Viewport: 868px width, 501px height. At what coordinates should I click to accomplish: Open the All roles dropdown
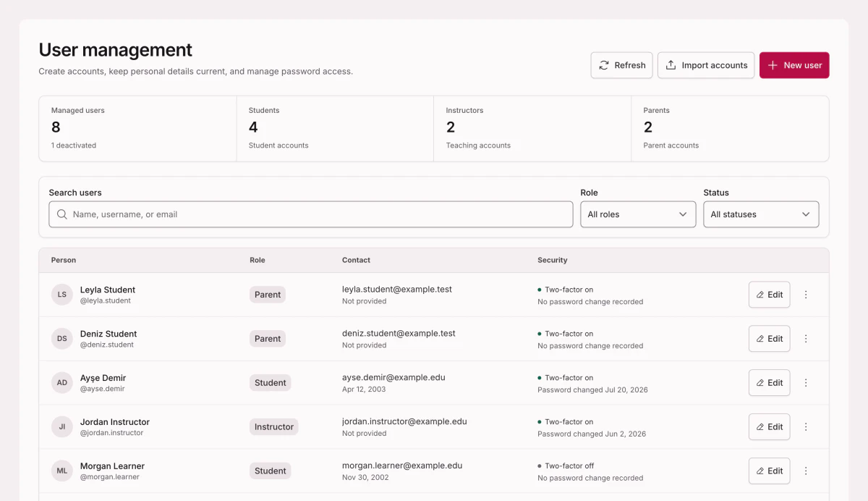click(x=638, y=214)
